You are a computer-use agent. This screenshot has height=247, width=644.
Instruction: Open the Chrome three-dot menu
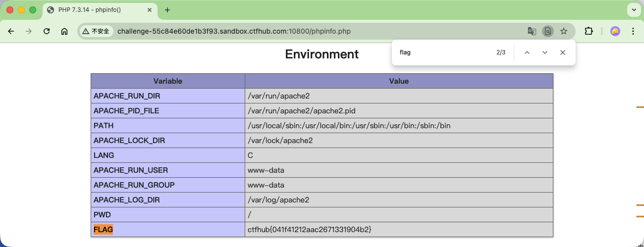tap(633, 31)
